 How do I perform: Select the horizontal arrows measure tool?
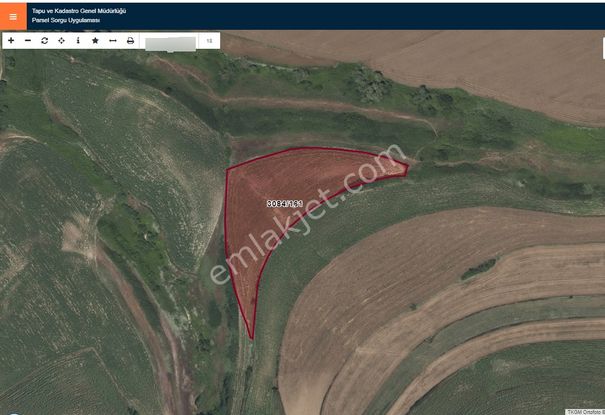coord(112,41)
